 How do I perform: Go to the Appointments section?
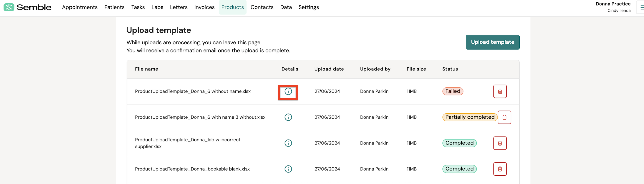point(80,7)
